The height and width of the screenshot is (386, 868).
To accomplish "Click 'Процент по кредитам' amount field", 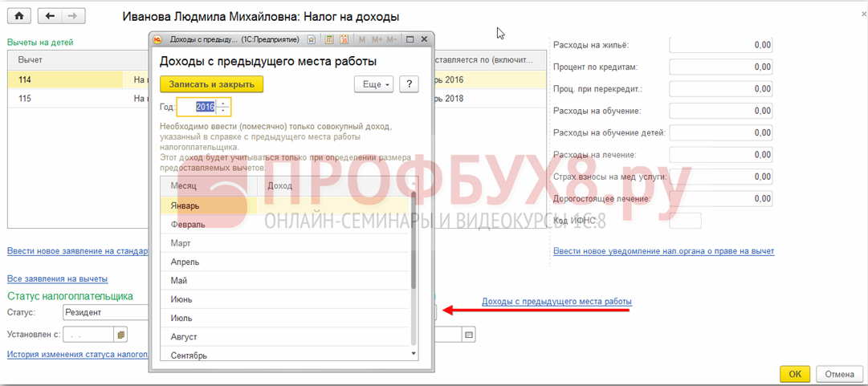I will pos(721,67).
